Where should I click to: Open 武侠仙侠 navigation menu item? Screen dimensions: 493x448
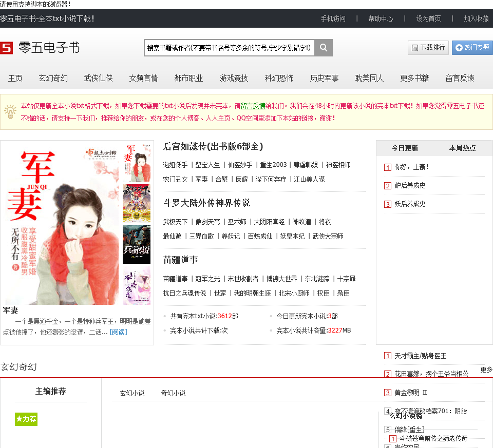pyautogui.click(x=99, y=78)
